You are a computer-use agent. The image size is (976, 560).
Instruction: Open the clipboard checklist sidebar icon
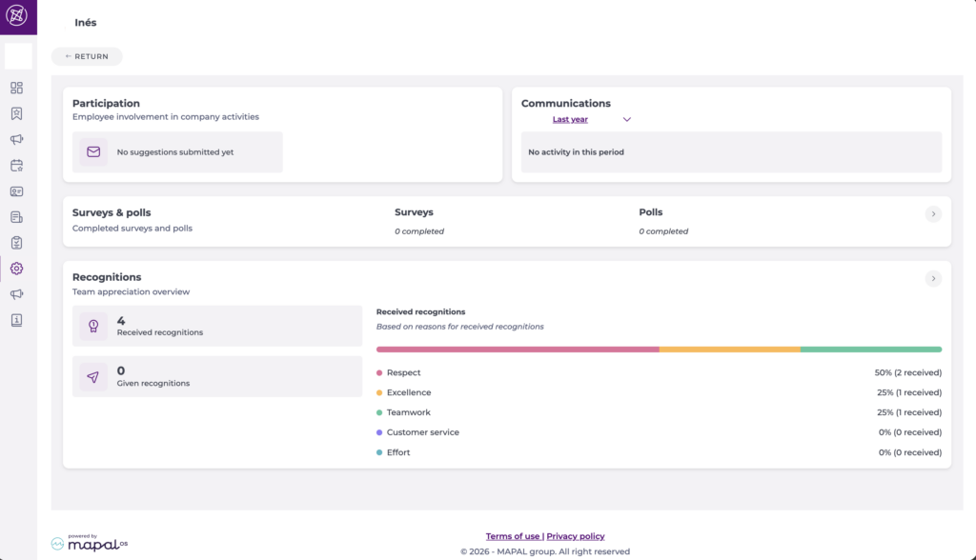[x=17, y=243]
